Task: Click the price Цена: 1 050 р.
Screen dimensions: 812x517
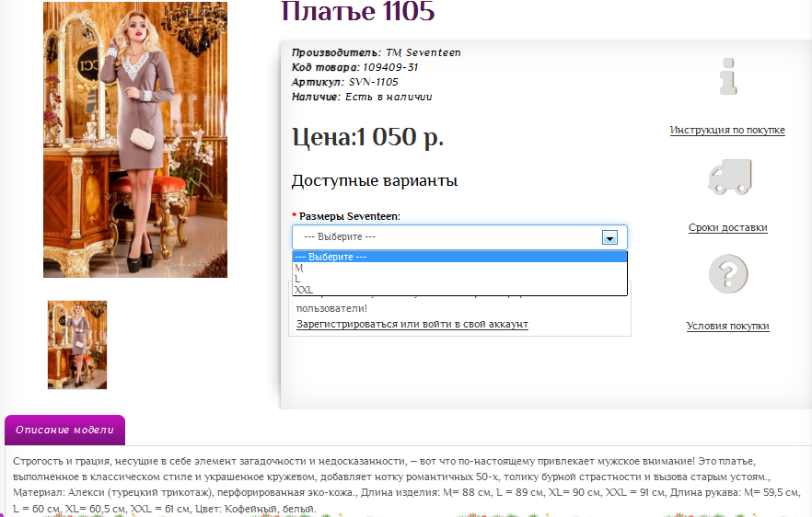Action: [x=367, y=138]
